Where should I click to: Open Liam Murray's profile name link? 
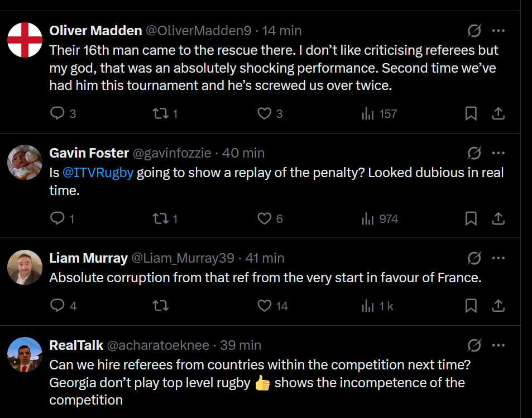(x=88, y=258)
